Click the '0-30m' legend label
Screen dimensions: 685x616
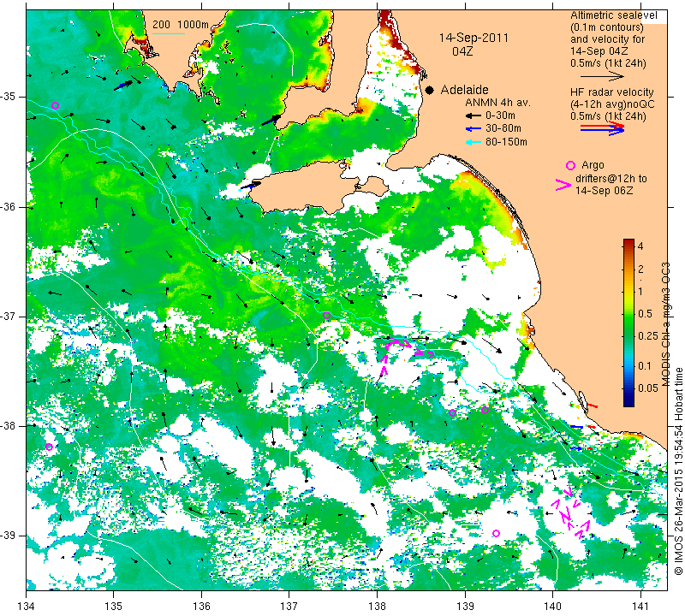point(500,116)
